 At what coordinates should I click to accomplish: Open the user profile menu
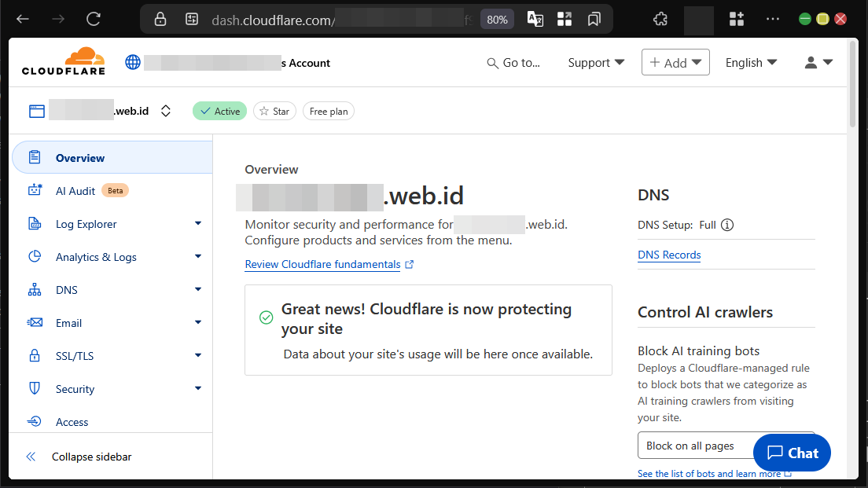click(818, 63)
